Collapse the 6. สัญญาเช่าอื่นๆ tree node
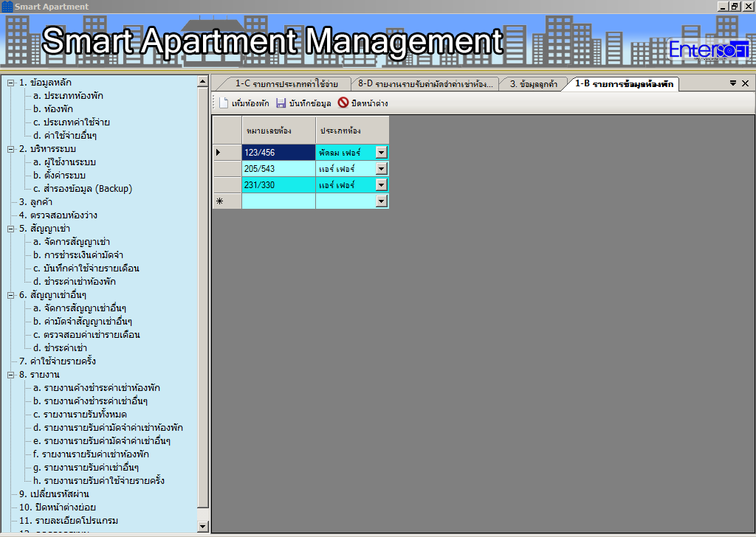Image resolution: width=756 pixels, height=537 pixels. coord(10,295)
